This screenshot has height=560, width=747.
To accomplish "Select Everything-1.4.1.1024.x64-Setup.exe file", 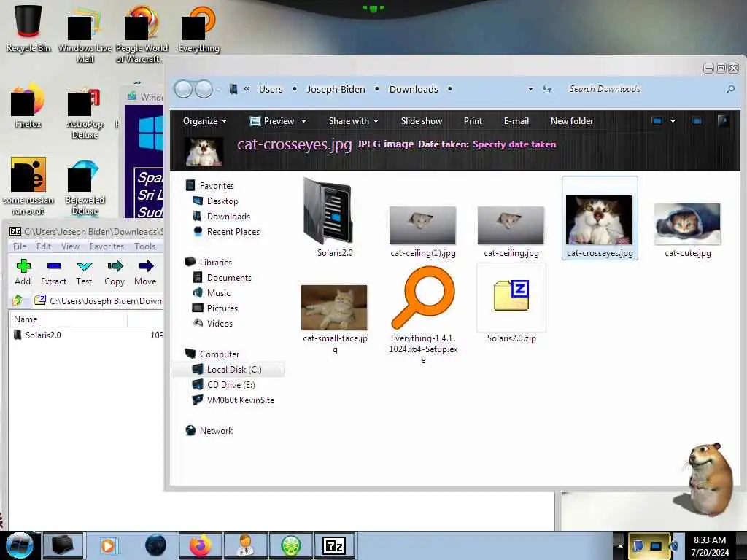I will [x=423, y=314].
